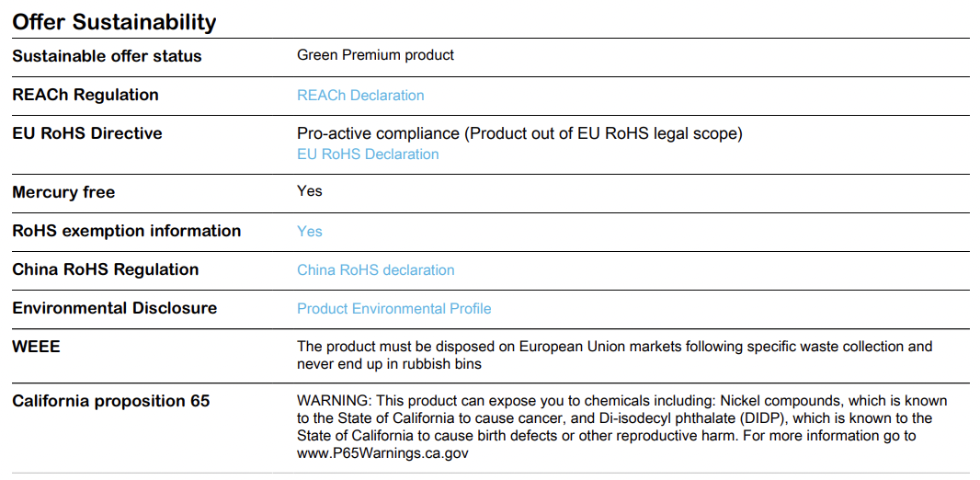This screenshot has height=480, width=980.
Task: Click the REACh Regulation row label
Action: pos(85,95)
